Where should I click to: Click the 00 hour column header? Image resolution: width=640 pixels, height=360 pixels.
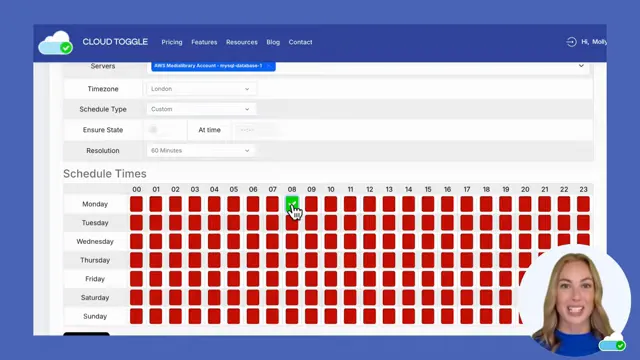pyautogui.click(x=136, y=189)
